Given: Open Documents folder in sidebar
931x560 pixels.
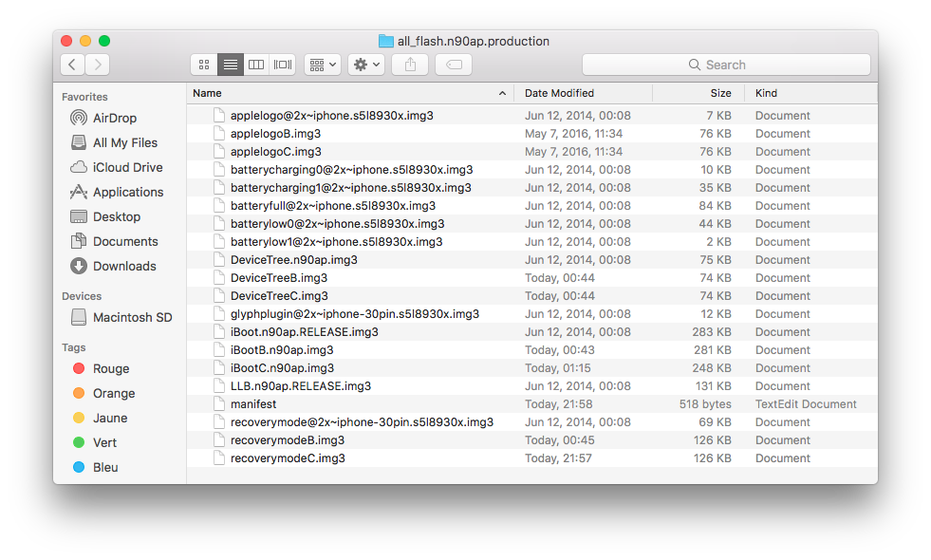Looking at the screenshot, I should coord(114,241).
